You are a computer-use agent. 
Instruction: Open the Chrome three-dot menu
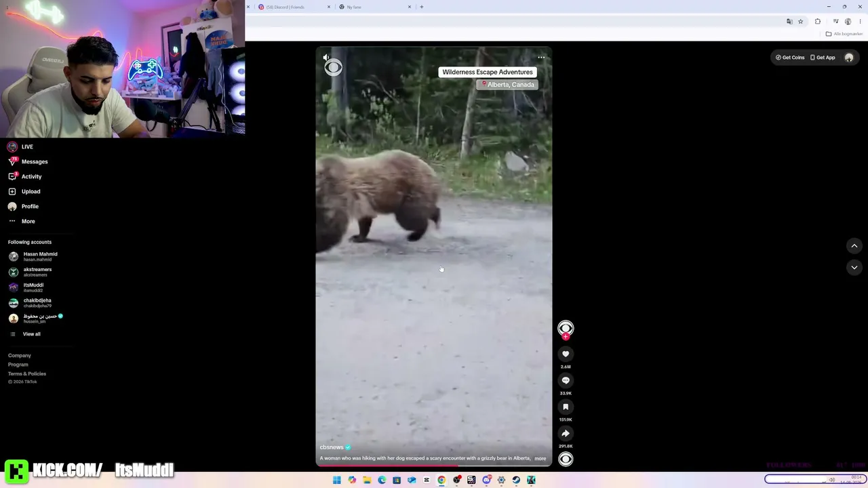[x=860, y=22]
